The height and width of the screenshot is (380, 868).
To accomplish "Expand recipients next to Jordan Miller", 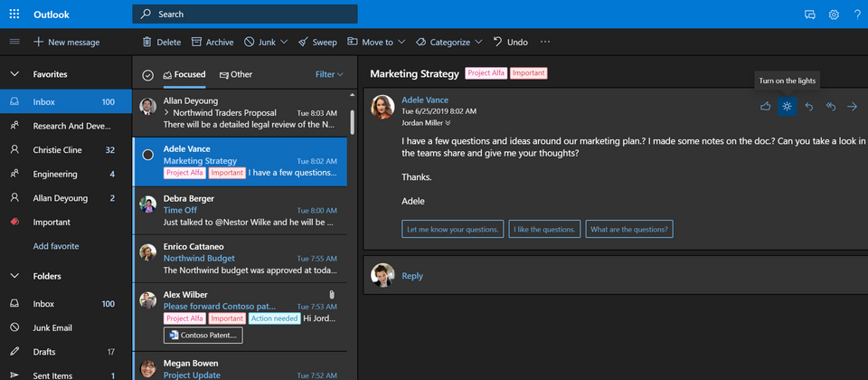I will coord(448,123).
